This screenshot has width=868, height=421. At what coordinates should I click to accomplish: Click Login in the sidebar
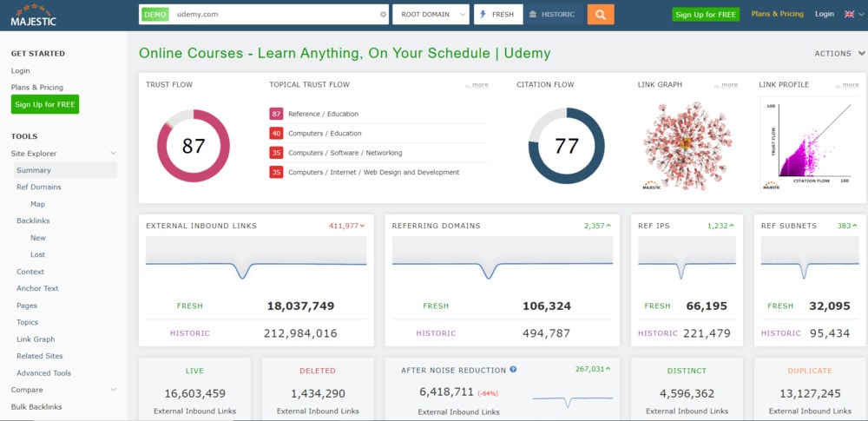(x=21, y=71)
